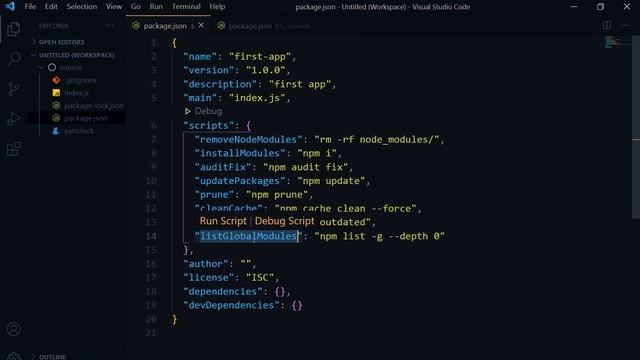Image resolution: width=640 pixels, height=360 pixels.
Task: Open the Run and Debug view
Action: pyautogui.click(x=13, y=119)
